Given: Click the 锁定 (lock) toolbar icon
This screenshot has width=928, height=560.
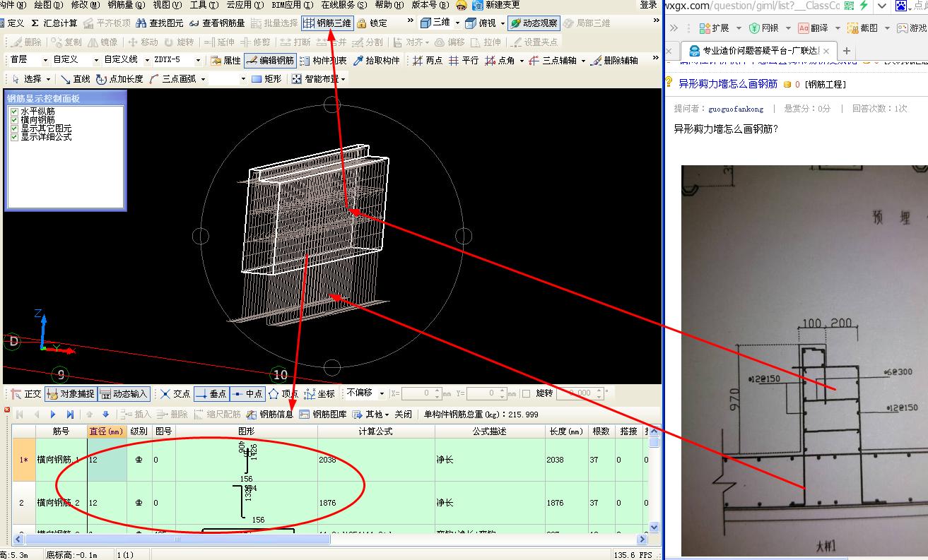Looking at the screenshot, I should pos(372,23).
